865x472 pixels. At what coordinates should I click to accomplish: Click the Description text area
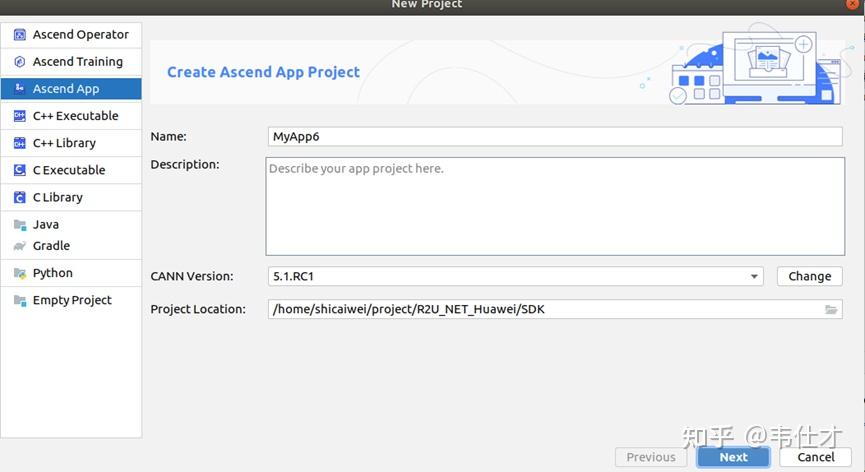(555, 205)
